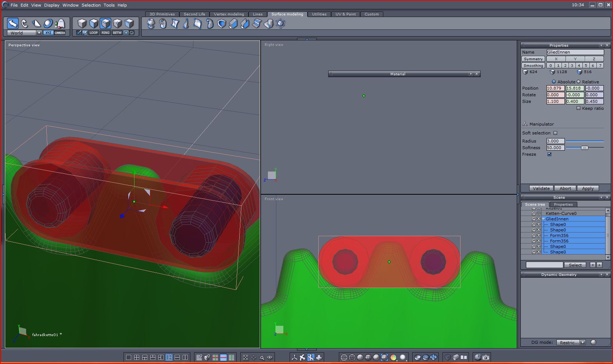The height and width of the screenshot is (364, 613).
Task: Select the Relative radio button
Action: 578,82
